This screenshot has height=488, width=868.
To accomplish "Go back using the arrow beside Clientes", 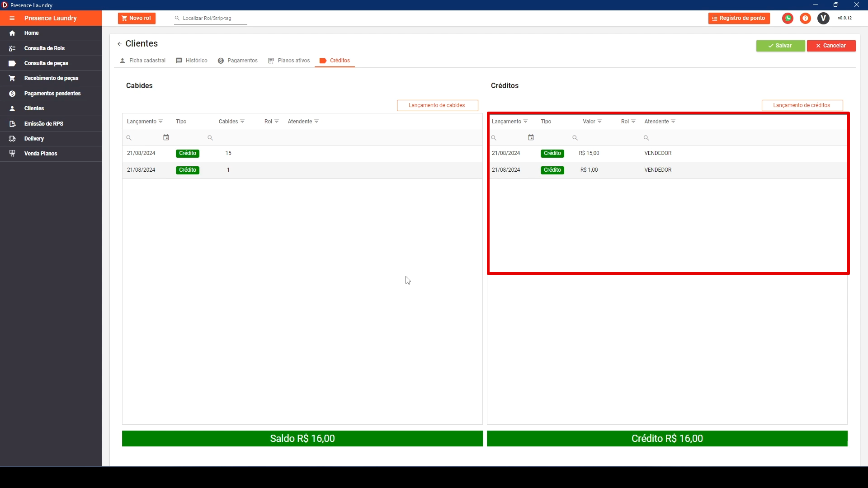I will 119,44.
